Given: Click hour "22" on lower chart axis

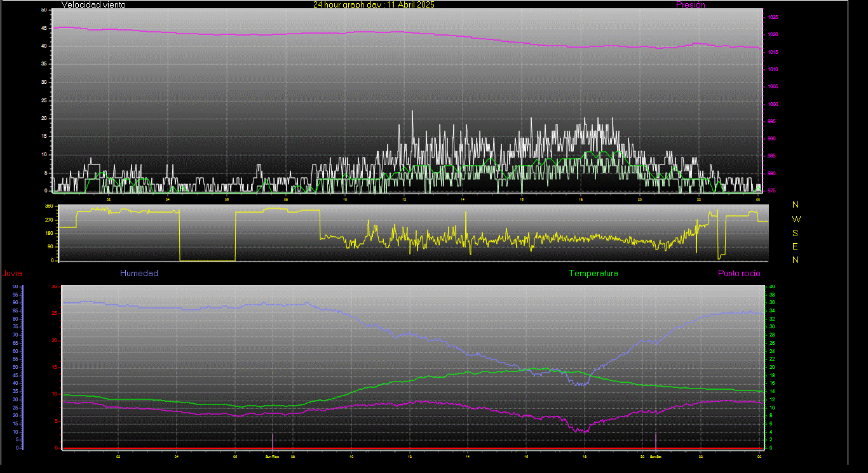Looking at the screenshot, I should pos(701,456).
